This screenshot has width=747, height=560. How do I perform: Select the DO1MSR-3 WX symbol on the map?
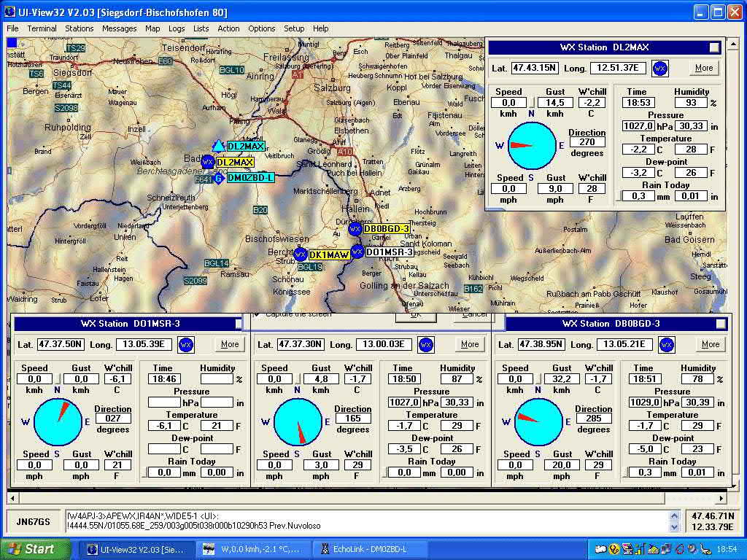(x=357, y=252)
